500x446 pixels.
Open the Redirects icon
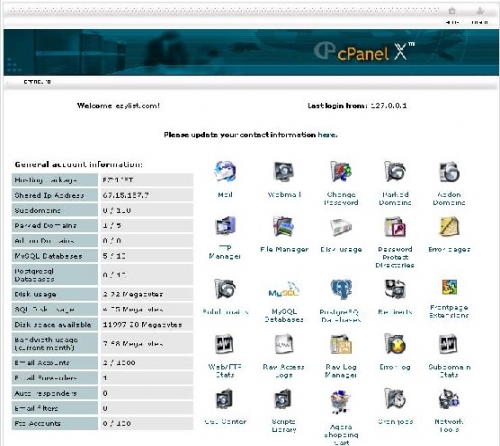pyautogui.click(x=395, y=289)
